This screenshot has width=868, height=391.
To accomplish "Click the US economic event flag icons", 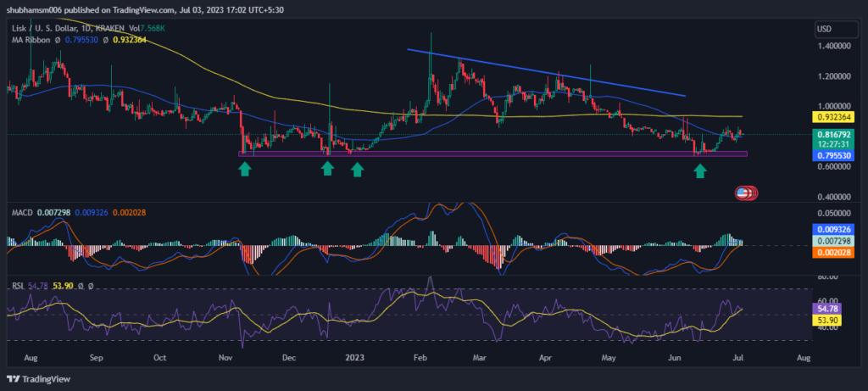I will point(746,193).
